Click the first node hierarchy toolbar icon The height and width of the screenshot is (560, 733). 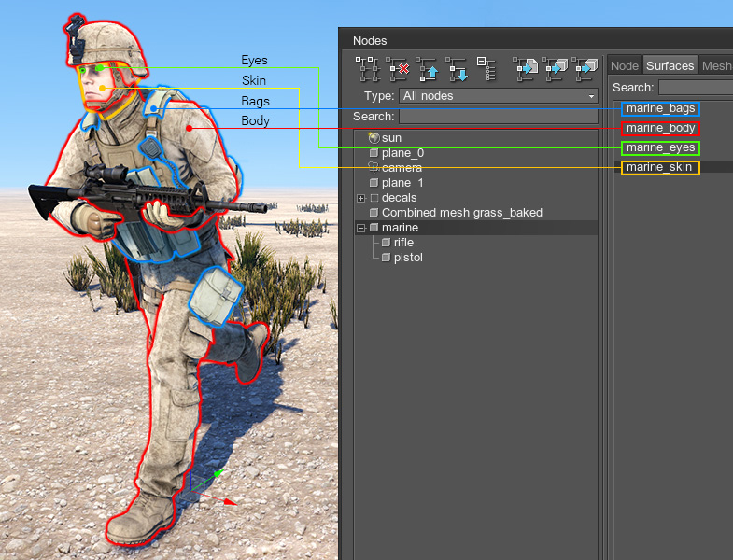click(368, 67)
